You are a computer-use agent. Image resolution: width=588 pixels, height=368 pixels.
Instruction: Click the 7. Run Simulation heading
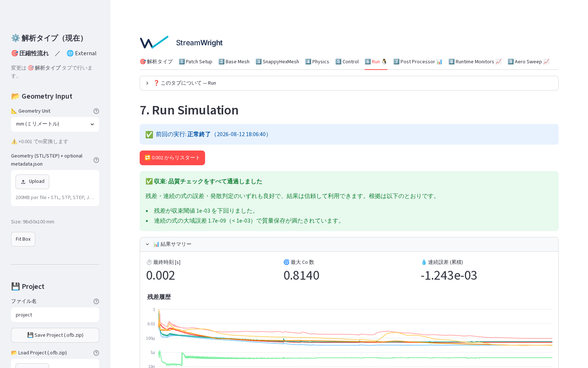(x=189, y=110)
